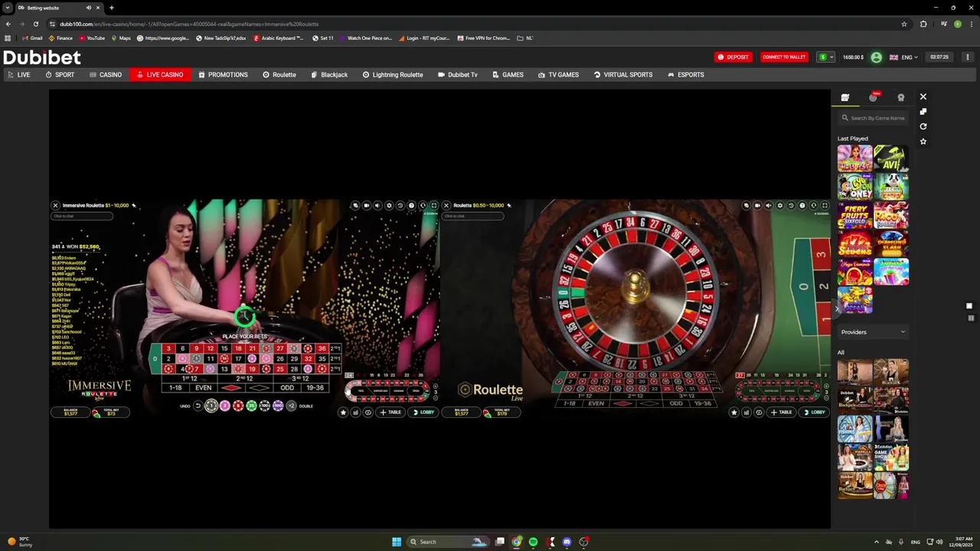Viewport: 980px width, 551px height.
Task: Open bet history in Immersive Roulette
Action: pos(400,205)
